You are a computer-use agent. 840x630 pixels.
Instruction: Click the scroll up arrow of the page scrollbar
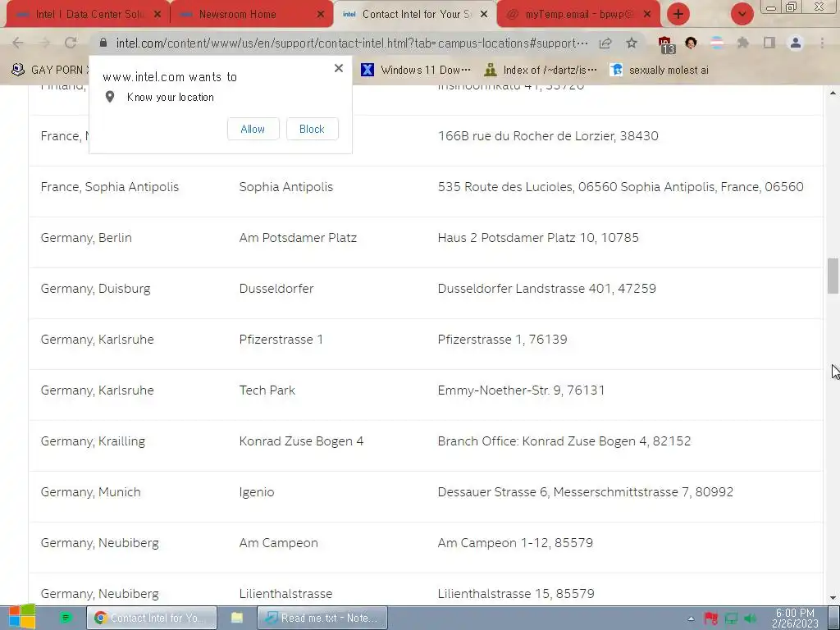(833, 93)
